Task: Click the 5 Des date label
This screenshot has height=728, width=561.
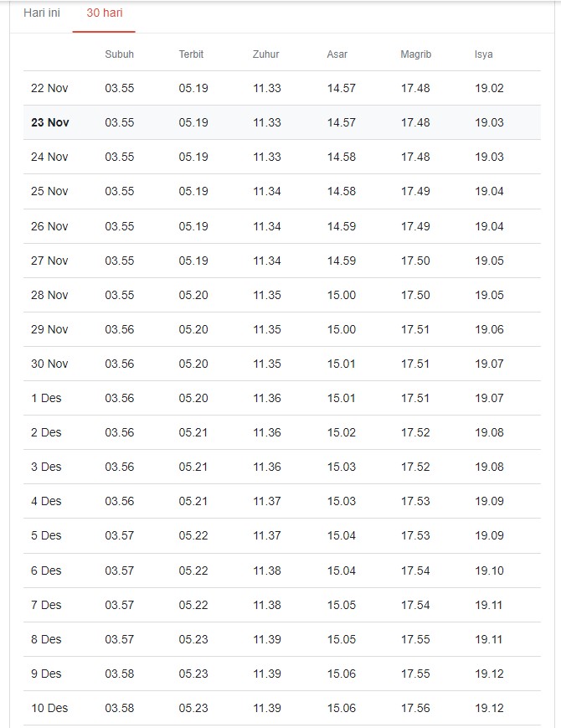Action: tap(46, 535)
